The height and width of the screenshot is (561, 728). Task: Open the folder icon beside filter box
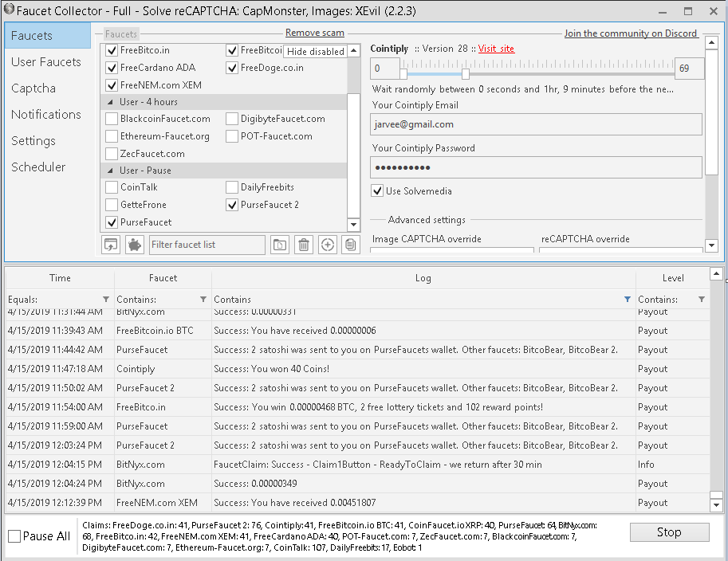point(280,245)
